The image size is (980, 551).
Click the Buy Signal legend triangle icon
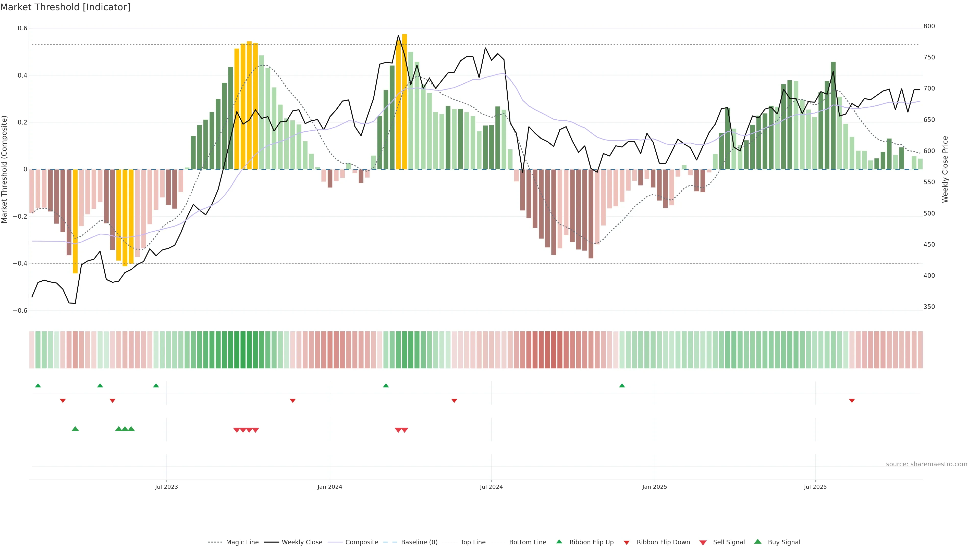(758, 542)
